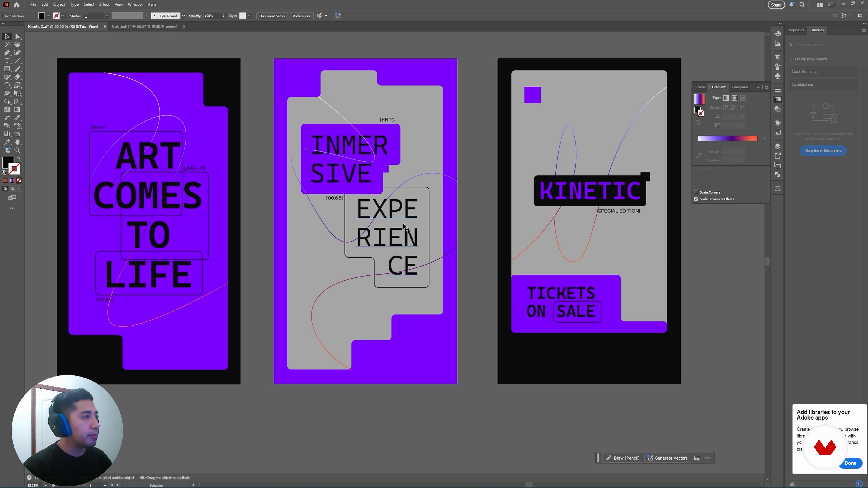This screenshot has height=488, width=868.
Task: Choose the Pen tool
Action: coord(7,53)
